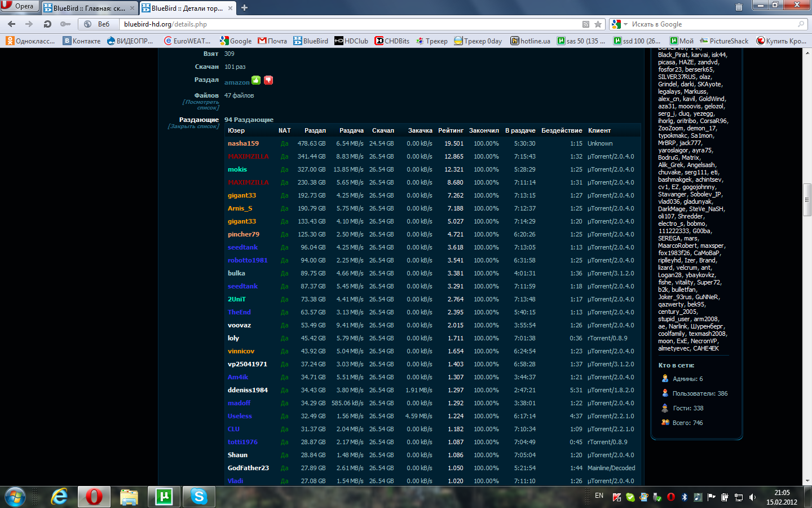
Task: Select the '94 Раздающие' heading text
Action: pyautogui.click(x=249, y=120)
